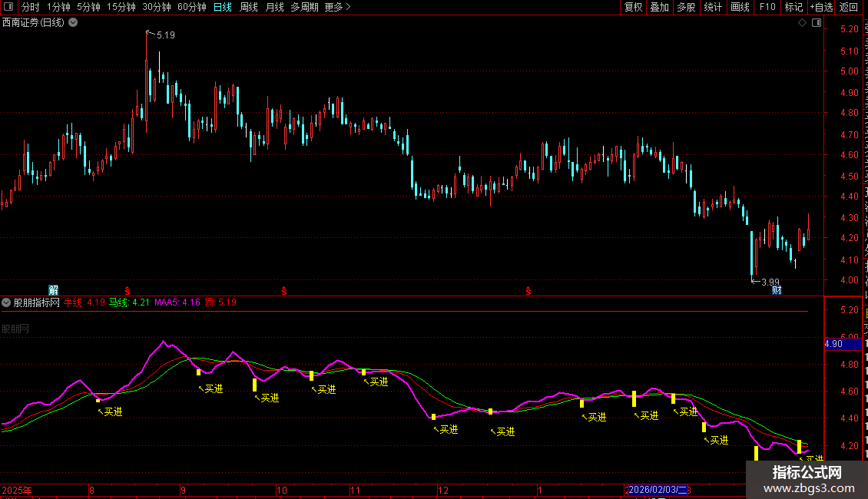
Task: Select the 60分钟 period
Action: [x=192, y=7]
